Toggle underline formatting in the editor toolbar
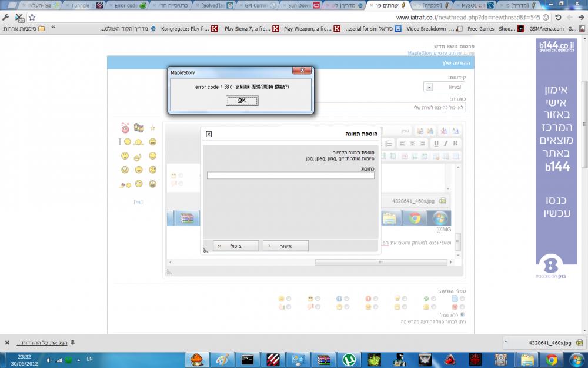The width and height of the screenshot is (588, 368). pos(436,143)
